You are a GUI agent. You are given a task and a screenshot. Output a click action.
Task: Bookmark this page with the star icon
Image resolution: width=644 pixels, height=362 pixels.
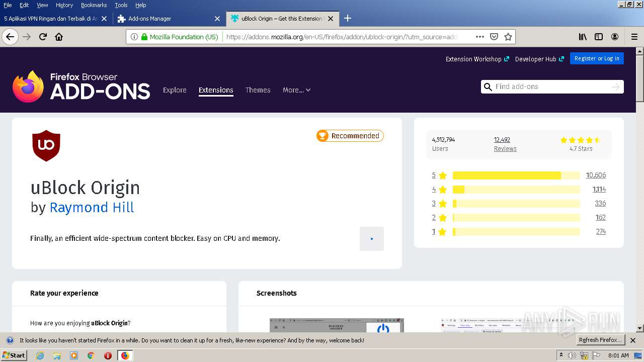(x=508, y=37)
